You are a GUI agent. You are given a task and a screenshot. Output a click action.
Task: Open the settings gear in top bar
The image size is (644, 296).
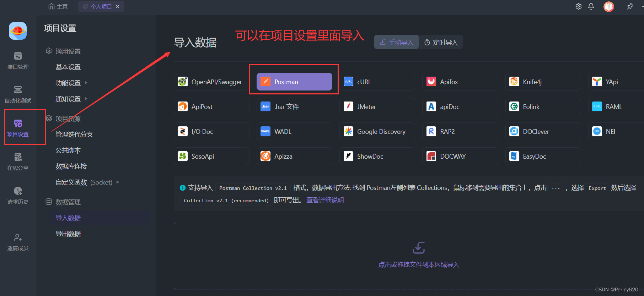tap(579, 6)
